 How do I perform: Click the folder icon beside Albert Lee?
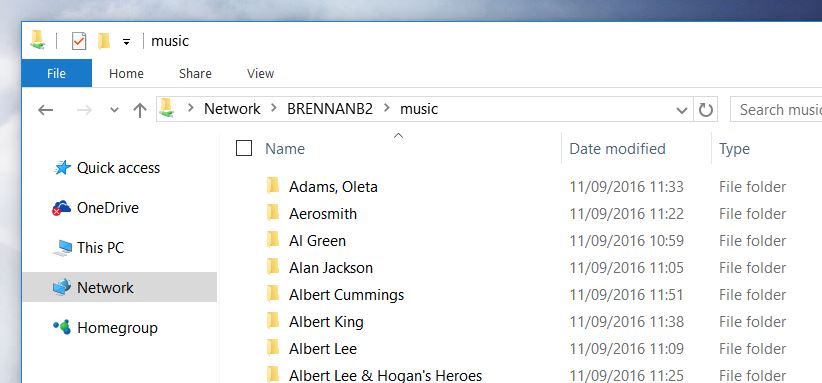[273, 347]
